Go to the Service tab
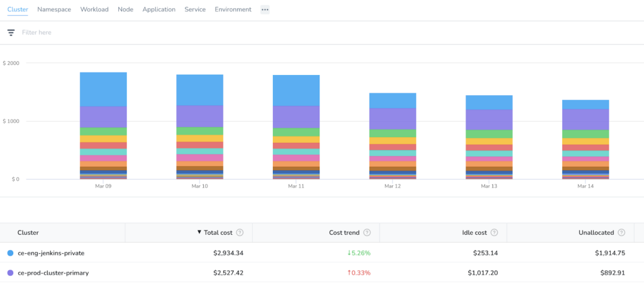The height and width of the screenshot is (284, 644). pos(195,9)
